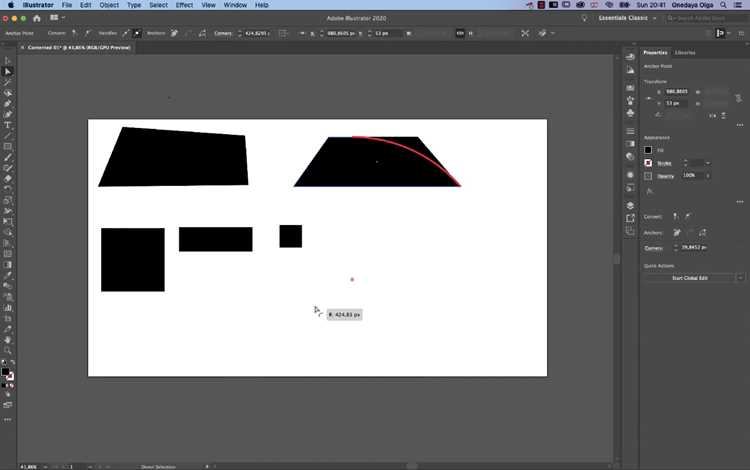Select the Eraser tool
Viewport: 750px width, 470px height.
click(x=8, y=178)
